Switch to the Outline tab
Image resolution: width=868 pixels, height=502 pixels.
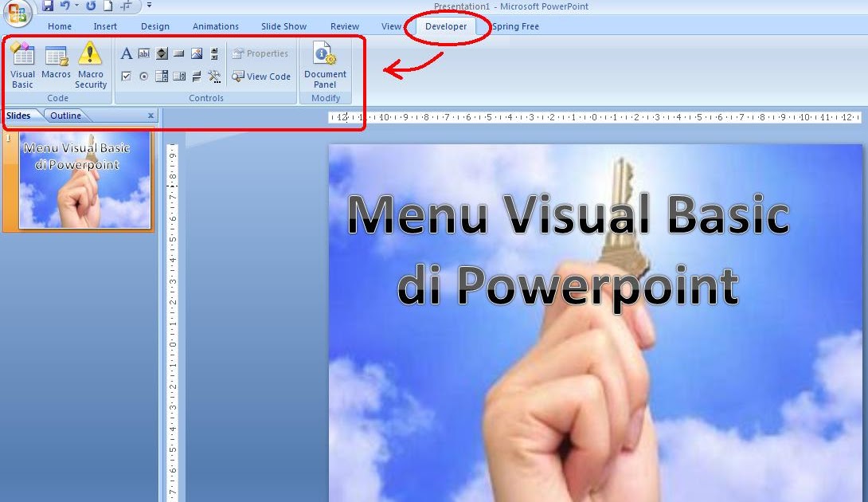click(65, 115)
